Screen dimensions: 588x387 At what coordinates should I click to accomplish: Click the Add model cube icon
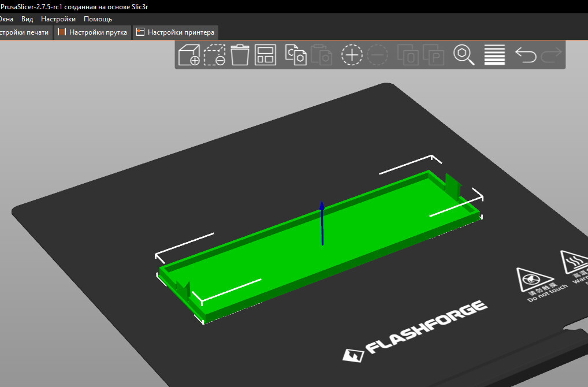(x=189, y=55)
